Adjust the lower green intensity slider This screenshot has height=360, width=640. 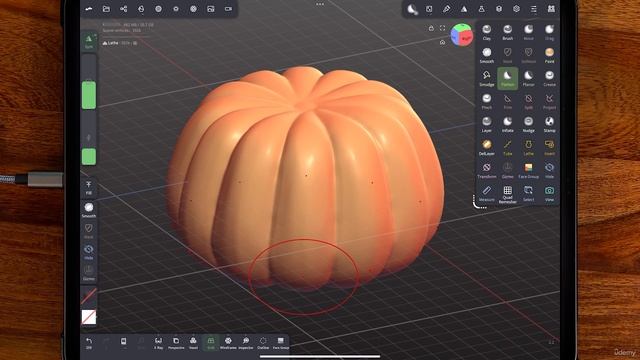click(89, 157)
